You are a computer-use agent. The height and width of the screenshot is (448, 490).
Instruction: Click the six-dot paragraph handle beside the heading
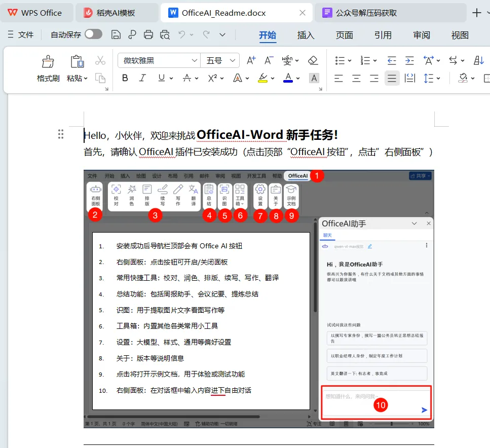tap(61, 134)
